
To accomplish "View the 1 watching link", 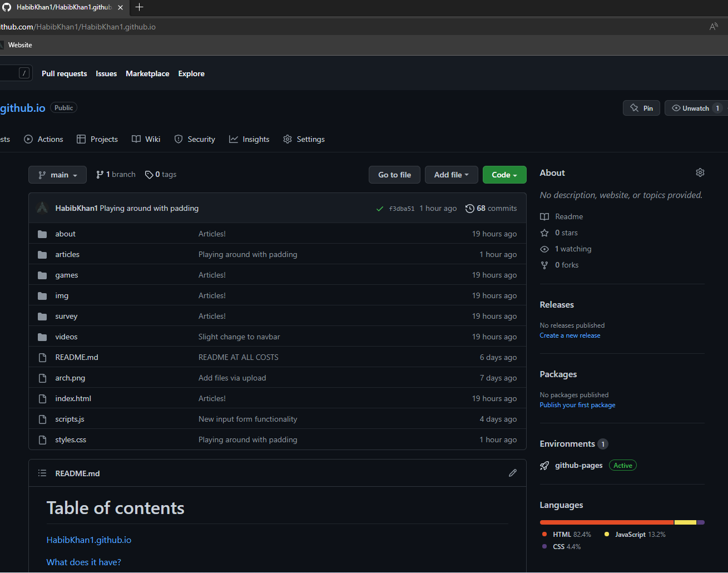I will (x=566, y=249).
